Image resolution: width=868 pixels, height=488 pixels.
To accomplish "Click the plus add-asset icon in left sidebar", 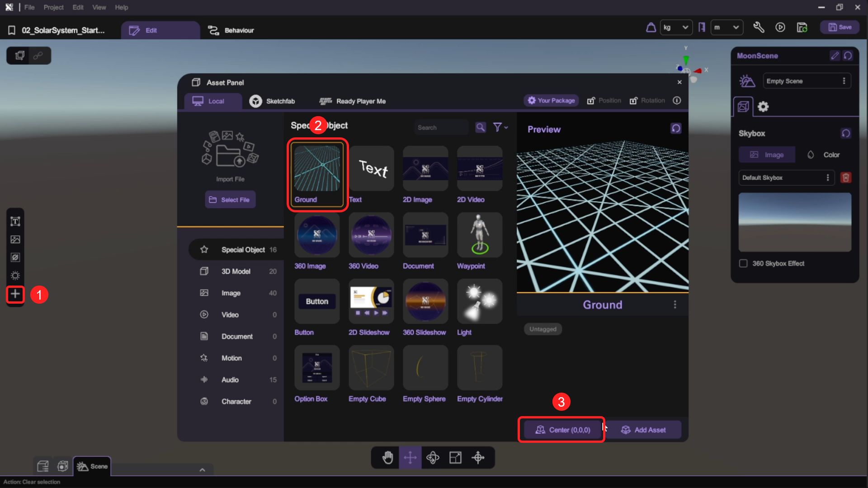I will pos(15,294).
